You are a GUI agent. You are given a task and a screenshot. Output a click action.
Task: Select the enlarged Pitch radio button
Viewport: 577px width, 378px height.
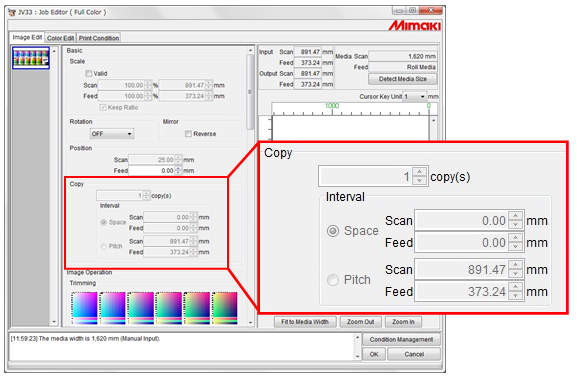coord(333,280)
